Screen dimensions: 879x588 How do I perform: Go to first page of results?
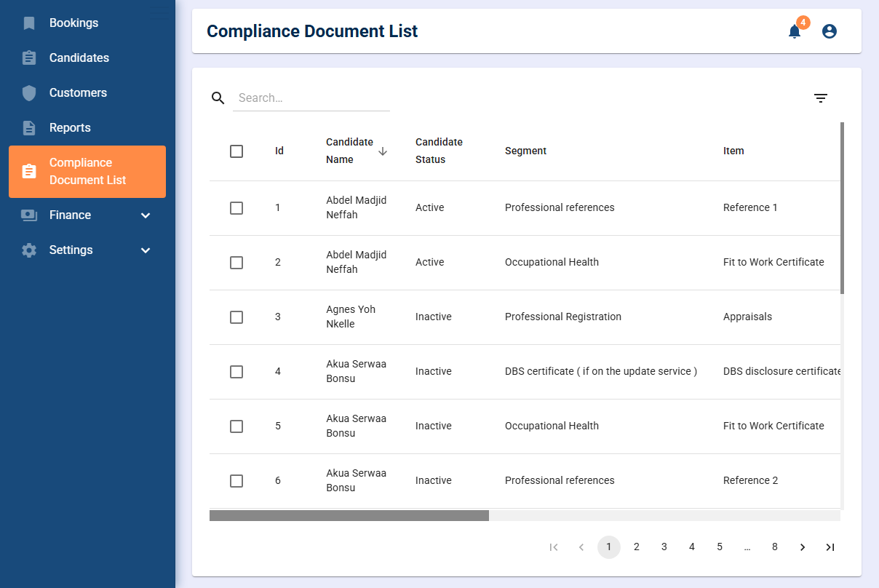554,547
